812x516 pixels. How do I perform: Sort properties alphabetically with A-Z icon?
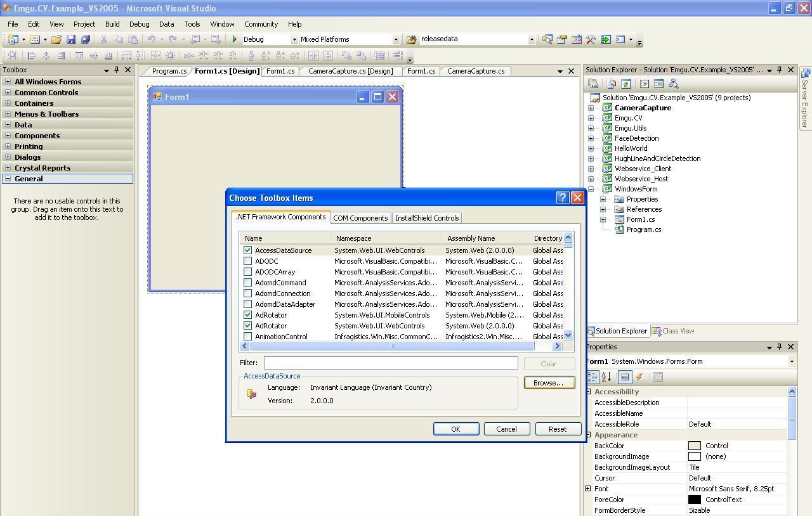tap(606, 377)
